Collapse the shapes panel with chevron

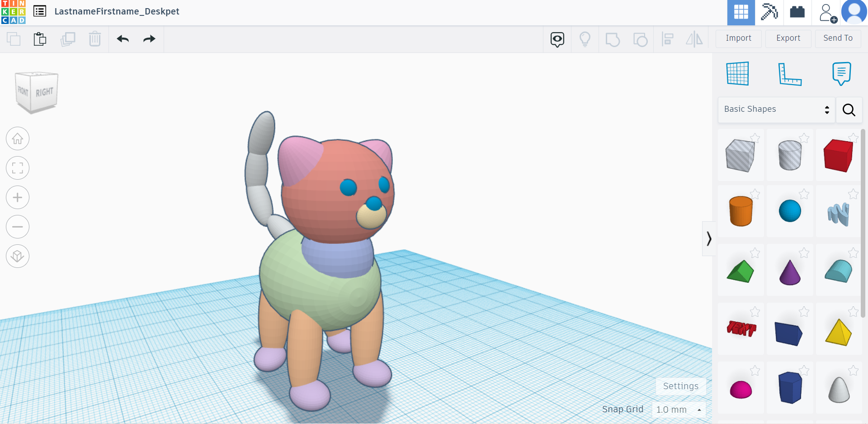click(709, 238)
